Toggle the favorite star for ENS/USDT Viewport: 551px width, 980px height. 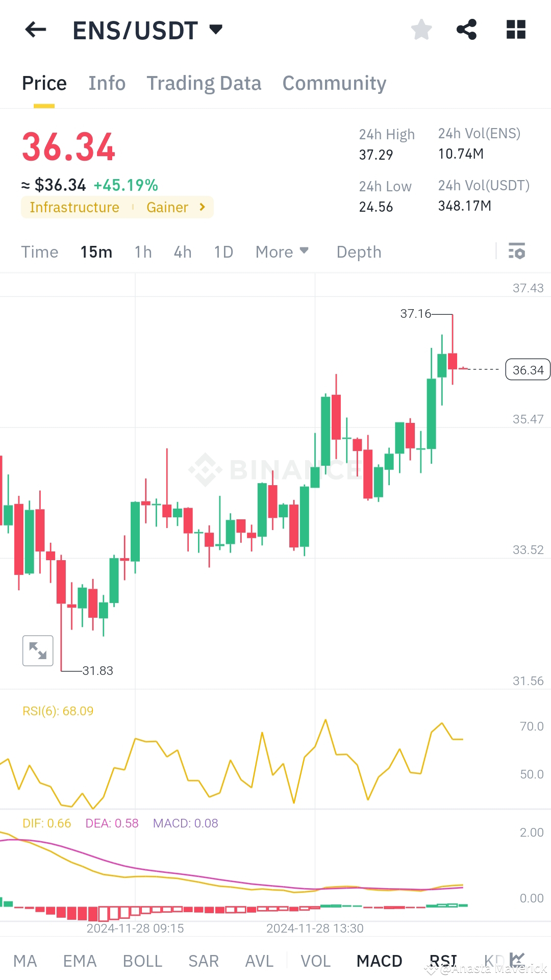point(422,29)
